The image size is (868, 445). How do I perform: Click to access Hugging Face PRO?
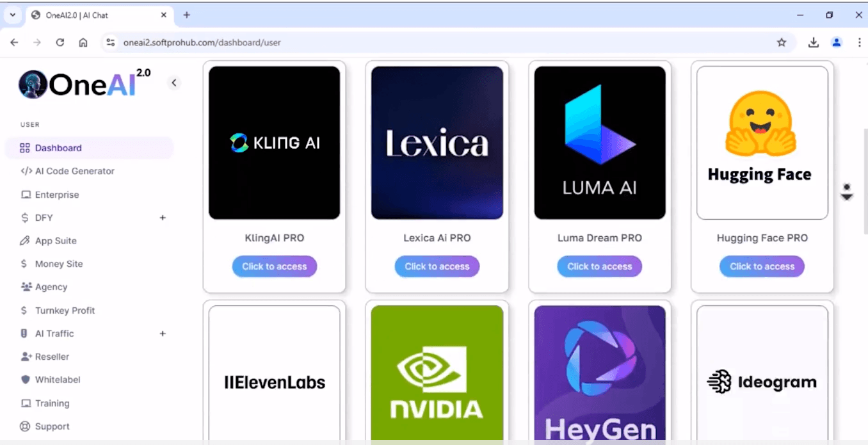pyautogui.click(x=762, y=266)
